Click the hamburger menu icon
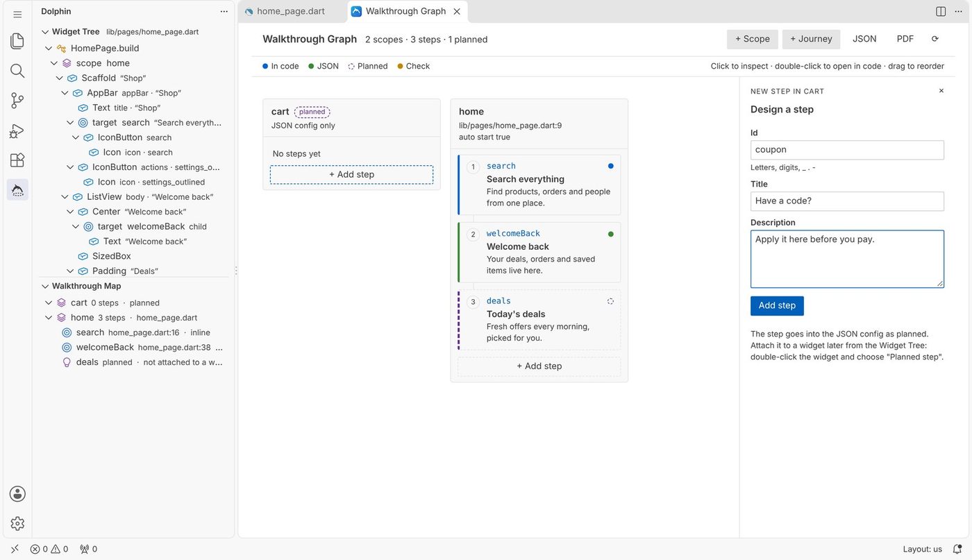 click(17, 14)
